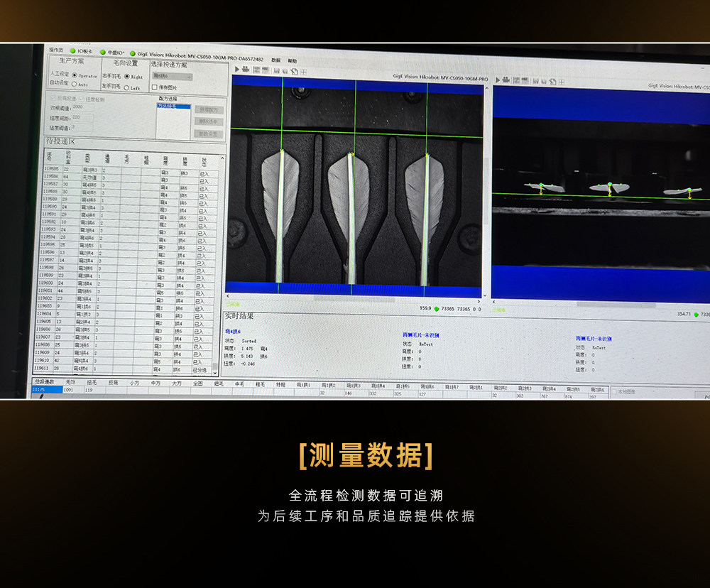Toggle the grid overlay on left camera view
The height and width of the screenshot is (588, 710).
[303, 72]
